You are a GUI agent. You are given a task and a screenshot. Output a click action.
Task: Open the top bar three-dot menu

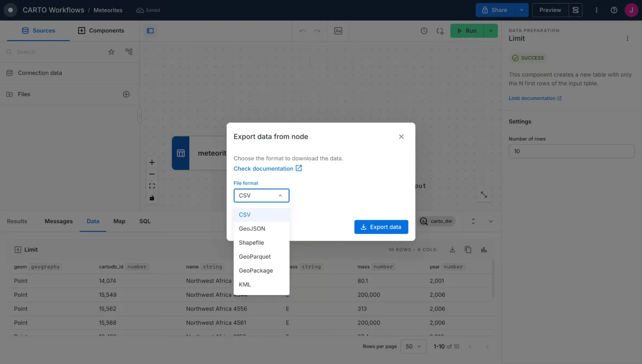coord(596,10)
